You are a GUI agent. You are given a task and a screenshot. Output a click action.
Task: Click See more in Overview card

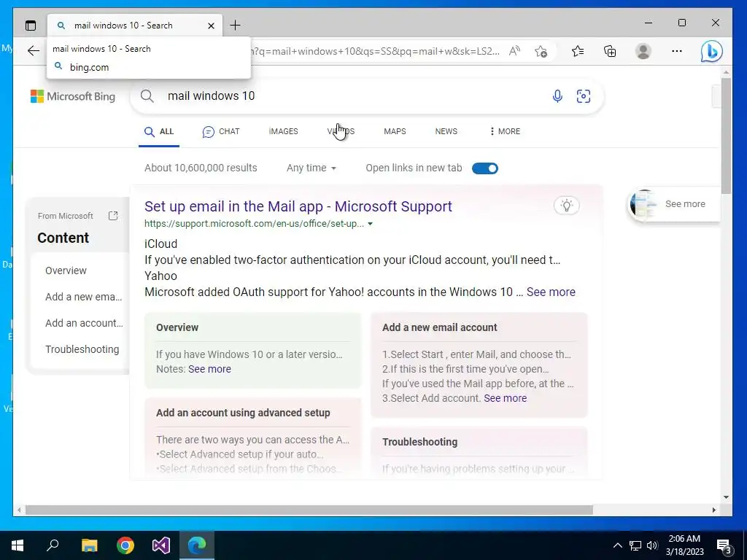(x=209, y=369)
